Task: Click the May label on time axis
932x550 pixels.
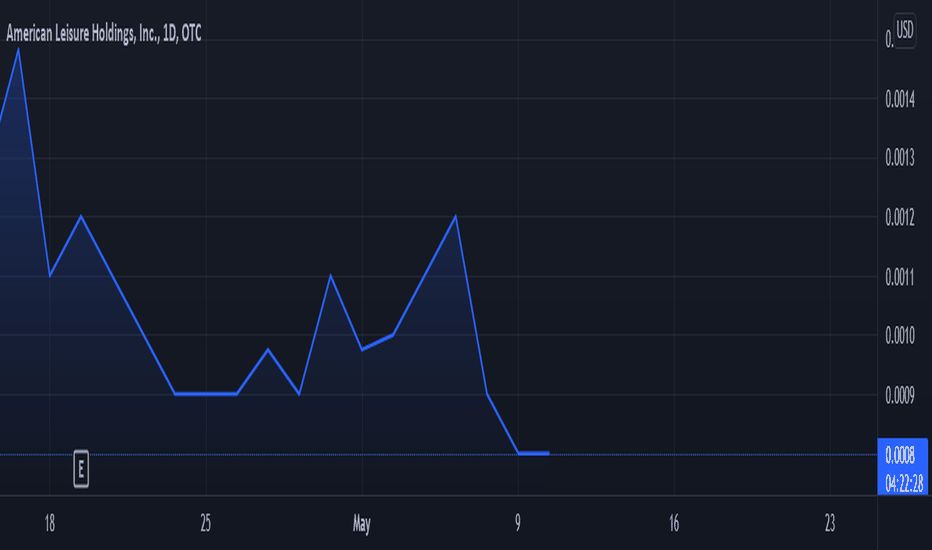Action: (361, 524)
